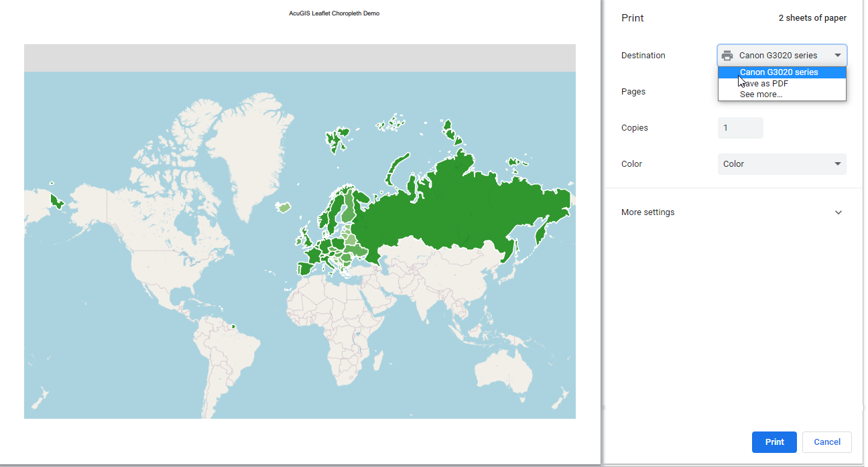Click the AcuGIS Leaflet Choropleth Demo title

pos(334,13)
